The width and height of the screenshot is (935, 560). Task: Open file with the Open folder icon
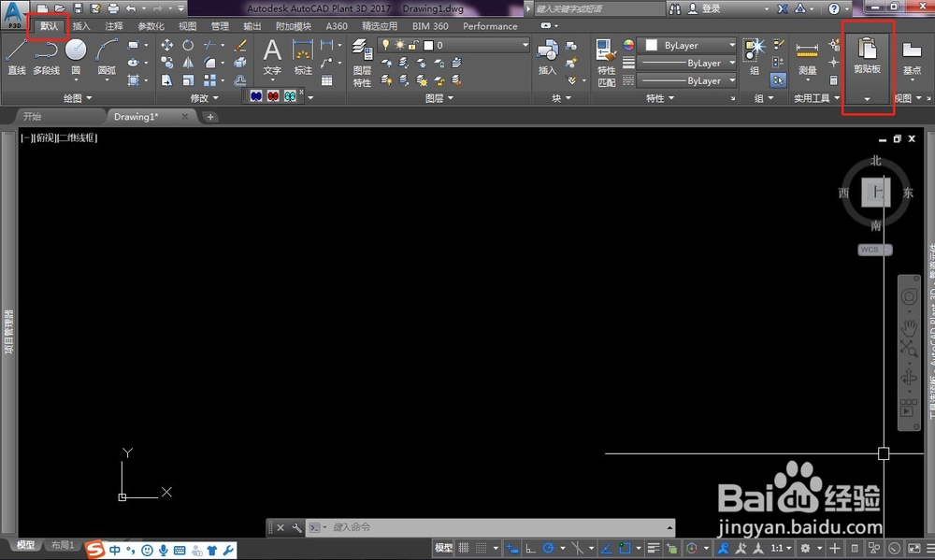[x=60, y=8]
